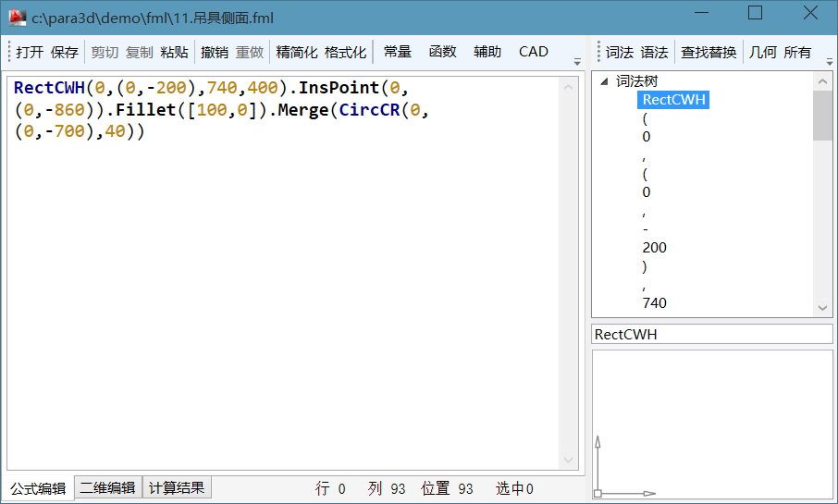The height and width of the screenshot is (504, 838).
Task: Click the 格式化 button
Action: click(x=345, y=52)
